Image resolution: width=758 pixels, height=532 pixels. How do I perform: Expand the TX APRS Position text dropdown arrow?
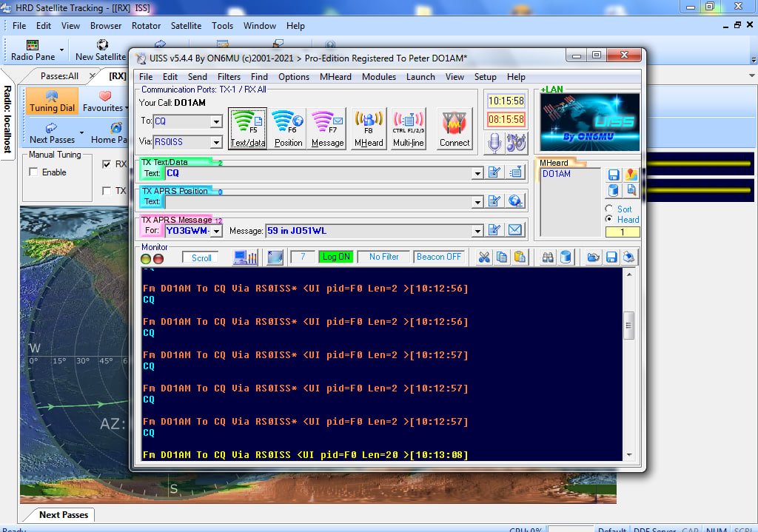(477, 202)
